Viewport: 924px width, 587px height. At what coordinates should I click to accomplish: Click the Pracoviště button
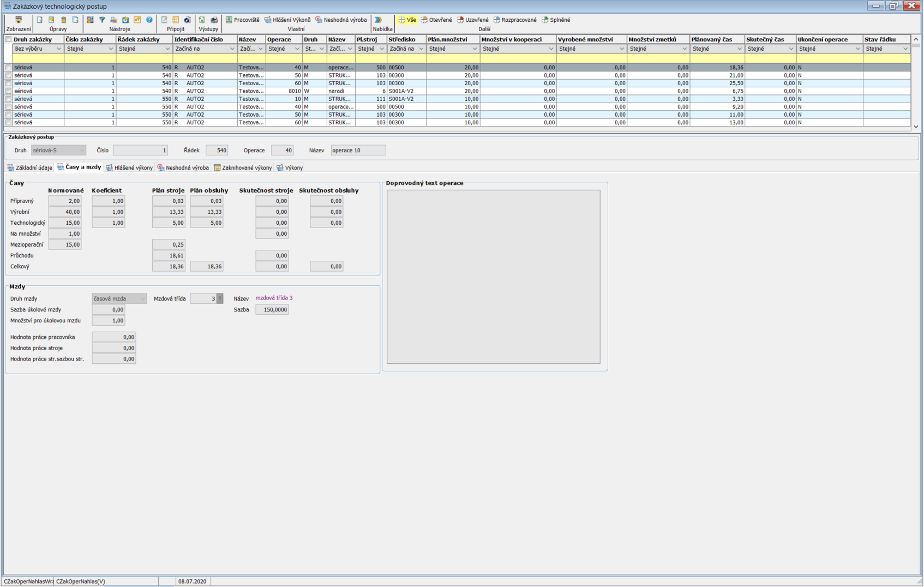[243, 20]
